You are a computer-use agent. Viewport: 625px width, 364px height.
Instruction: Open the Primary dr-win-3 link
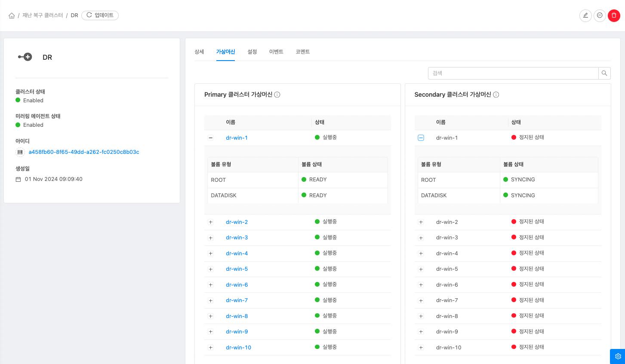pyautogui.click(x=237, y=238)
